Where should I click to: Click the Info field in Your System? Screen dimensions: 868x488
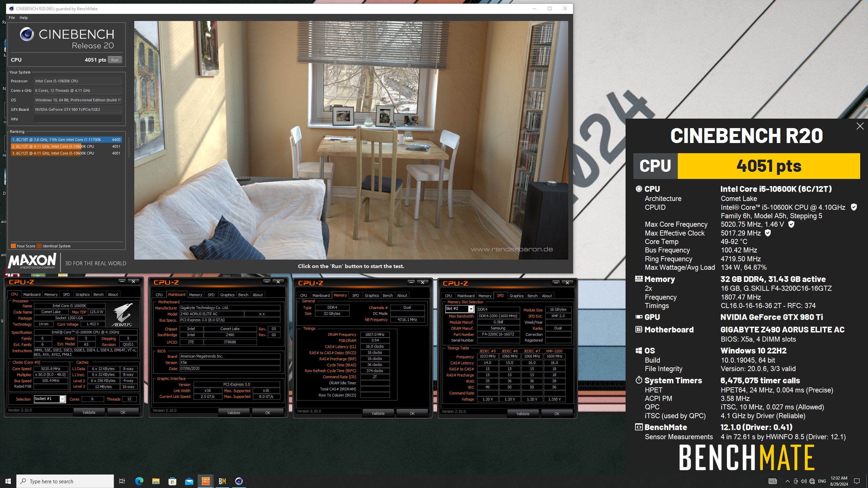pos(78,119)
